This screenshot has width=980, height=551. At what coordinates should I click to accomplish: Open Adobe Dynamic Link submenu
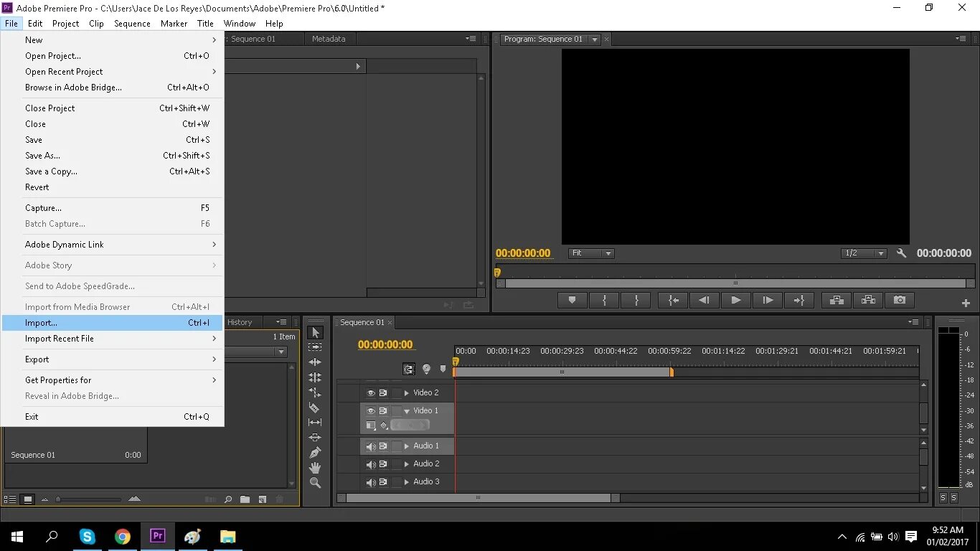pyautogui.click(x=113, y=245)
